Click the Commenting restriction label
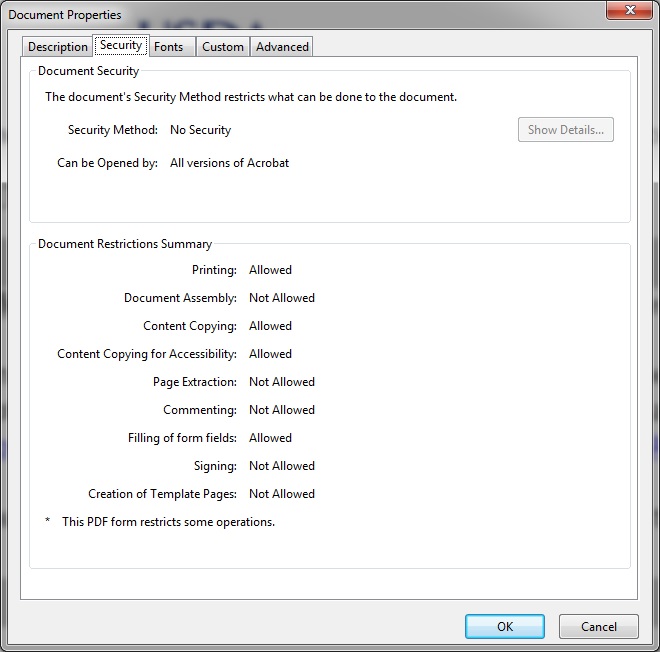Screen dimensions: 660x652 199,410
